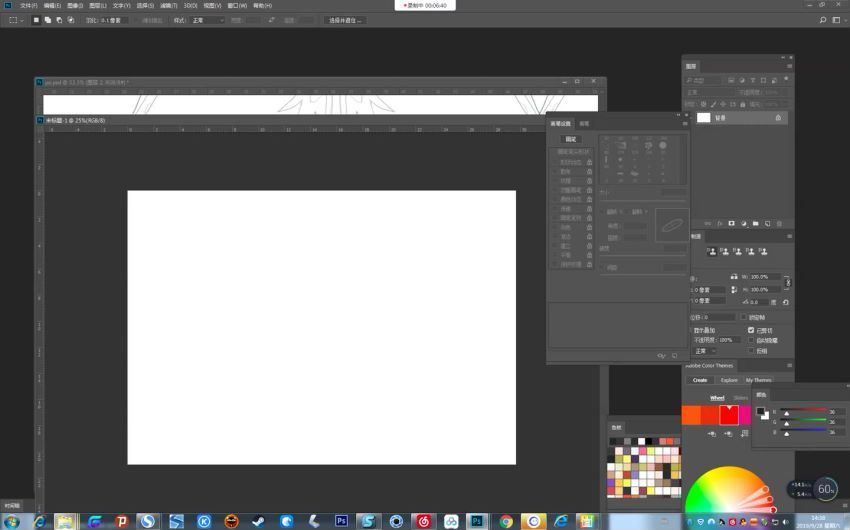Select the New Selection mode icon
This screenshot has width=850, height=530.
[x=36, y=20]
